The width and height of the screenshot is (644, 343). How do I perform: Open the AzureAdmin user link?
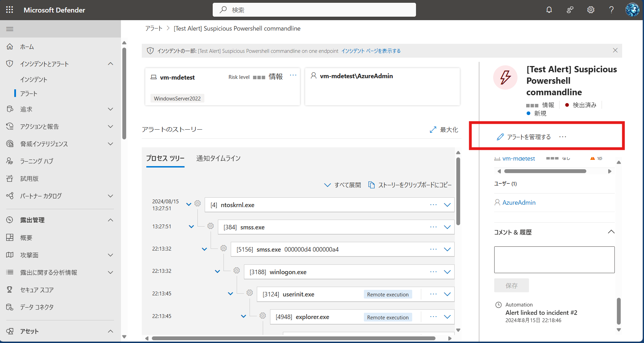(x=519, y=203)
